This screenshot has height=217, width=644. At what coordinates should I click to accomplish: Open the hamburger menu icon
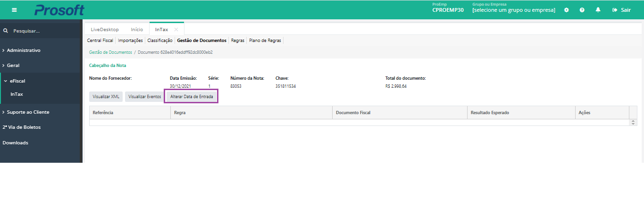[14, 10]
